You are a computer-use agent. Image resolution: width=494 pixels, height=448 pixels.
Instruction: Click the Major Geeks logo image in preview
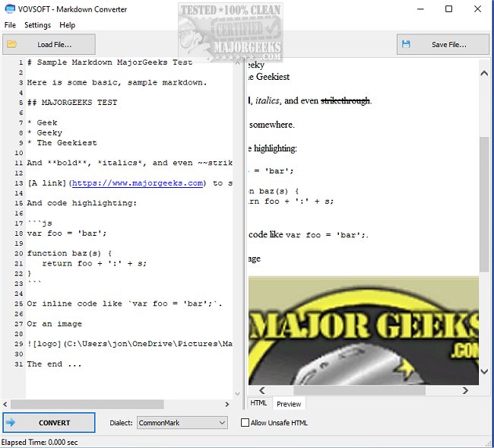point(363,330)
